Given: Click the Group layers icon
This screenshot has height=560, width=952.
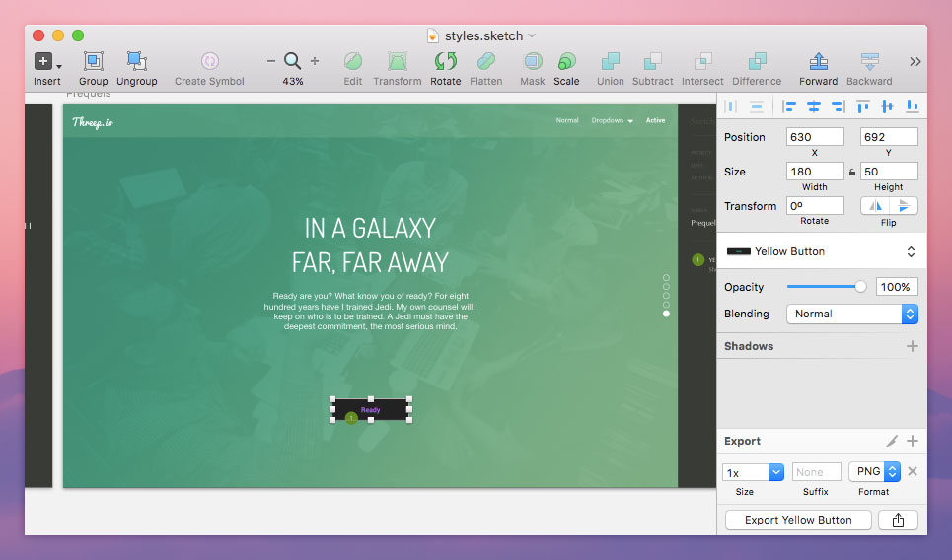Looking at the screenshot, I should pyautogui.click(x=93, y=61).
